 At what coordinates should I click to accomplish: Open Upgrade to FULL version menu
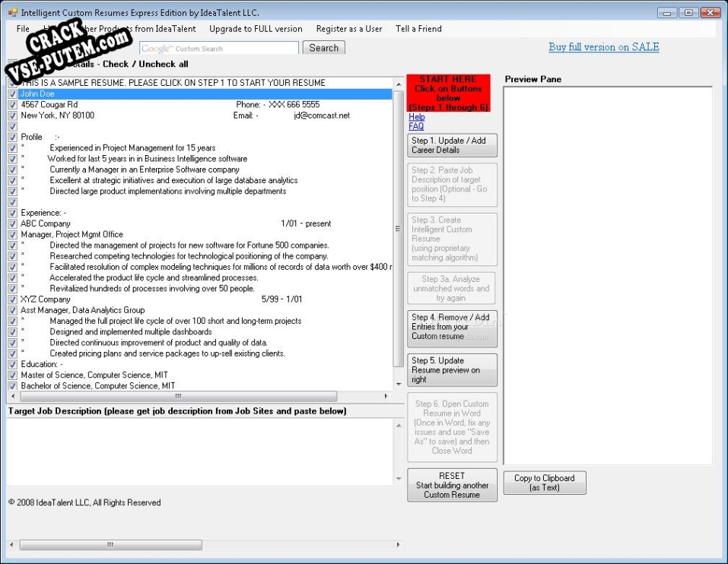tap(256, 29)
